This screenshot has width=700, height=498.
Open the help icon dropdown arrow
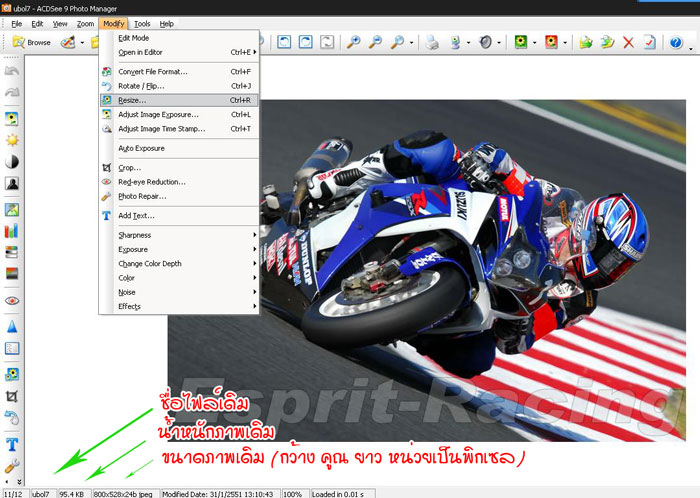tap(691, 43)
